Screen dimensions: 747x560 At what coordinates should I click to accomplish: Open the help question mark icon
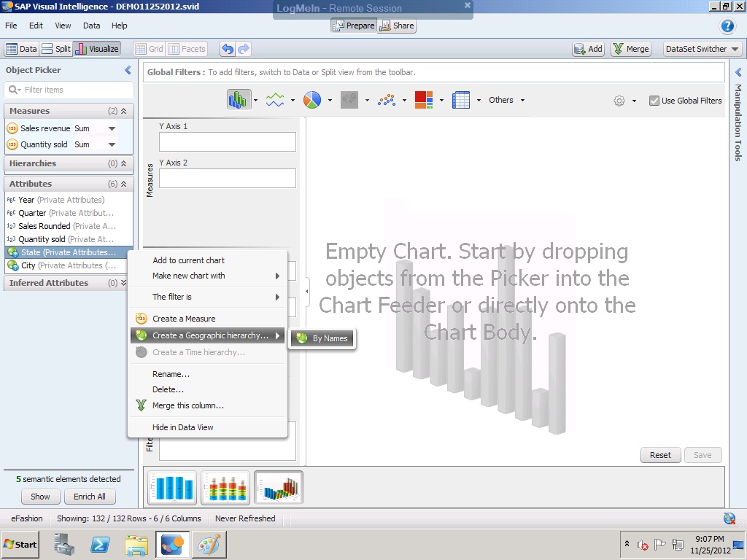pos(727,26)
